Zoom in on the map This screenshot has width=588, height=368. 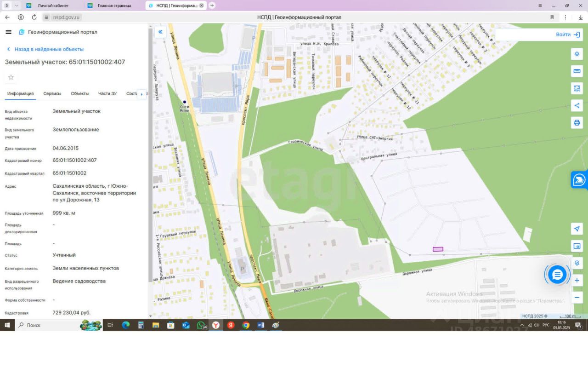(x=577, y=281)
